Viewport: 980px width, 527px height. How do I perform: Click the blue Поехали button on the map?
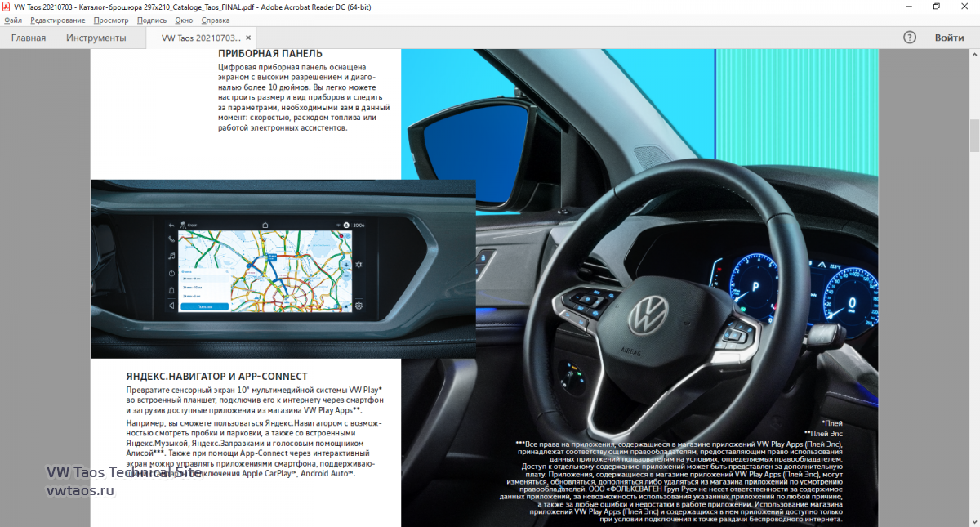pos(205,306)
